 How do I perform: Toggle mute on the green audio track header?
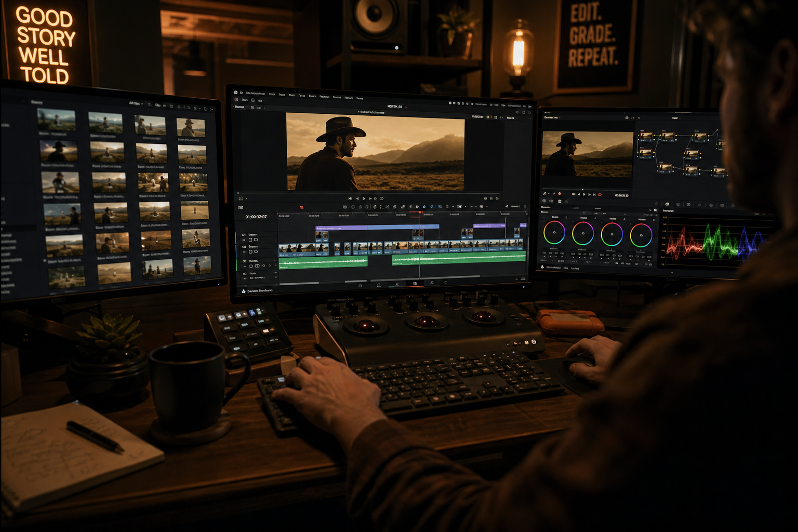point(257,266)
